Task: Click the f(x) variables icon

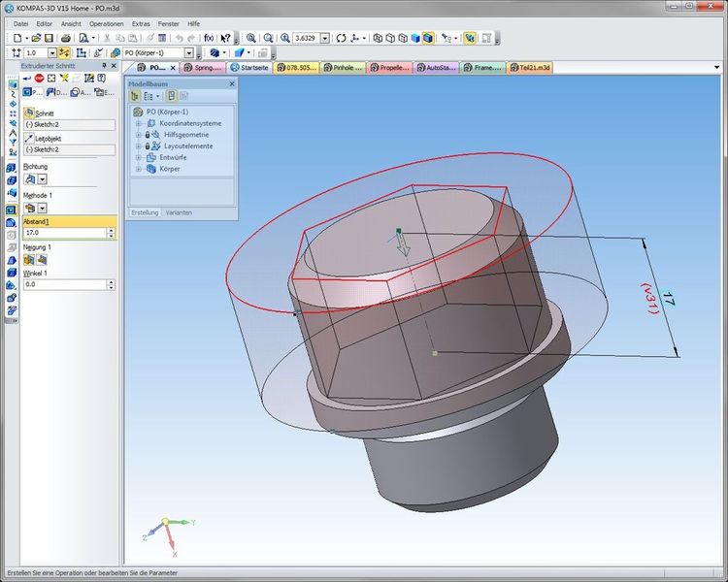Action: 208,38
